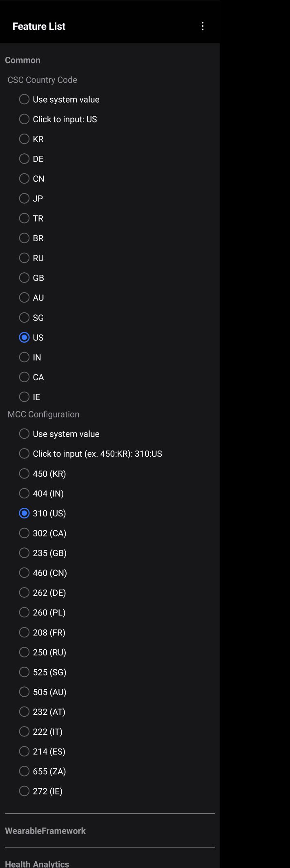
Task: Choose the DE country code option
Action: click(x=25, y=159)
